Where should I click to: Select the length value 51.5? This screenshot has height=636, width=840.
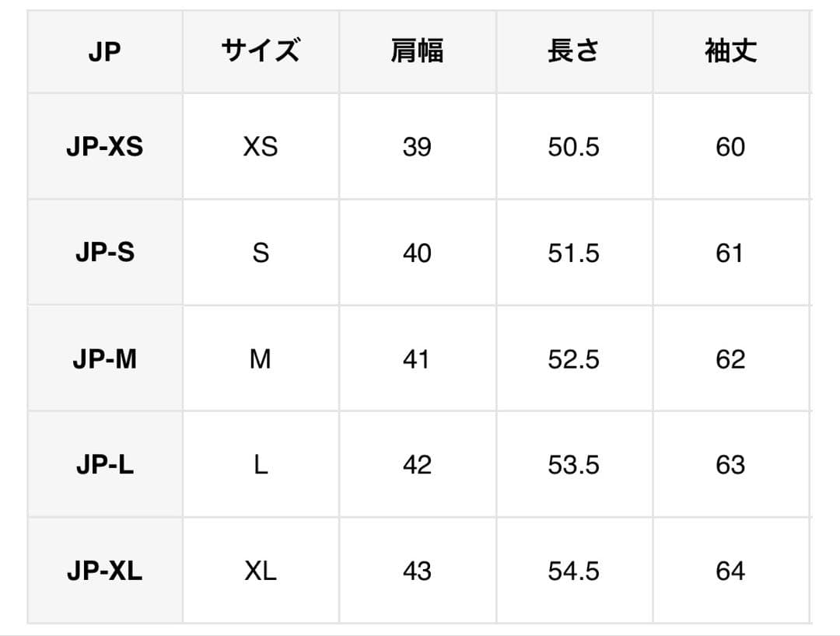(573, 253)
